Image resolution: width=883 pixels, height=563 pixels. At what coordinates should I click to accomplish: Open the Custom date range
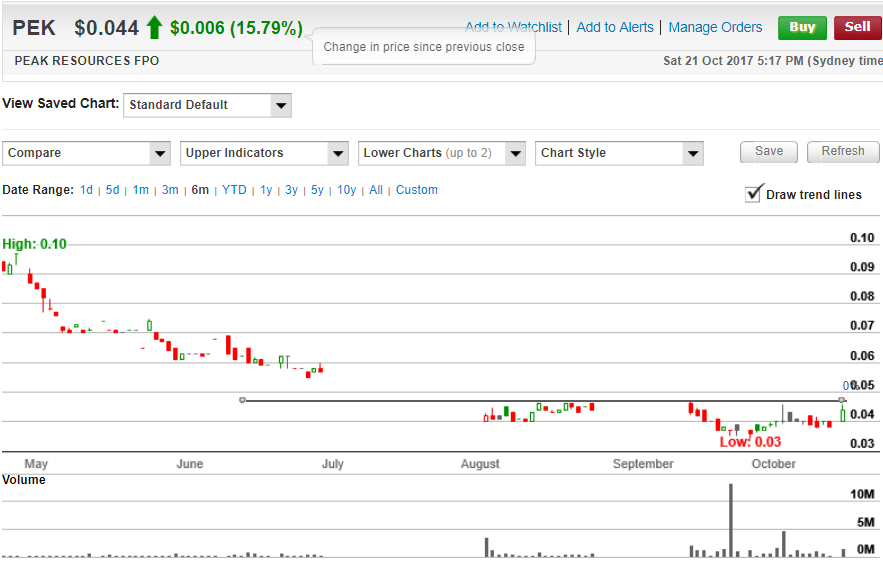(x=417, y=190)
